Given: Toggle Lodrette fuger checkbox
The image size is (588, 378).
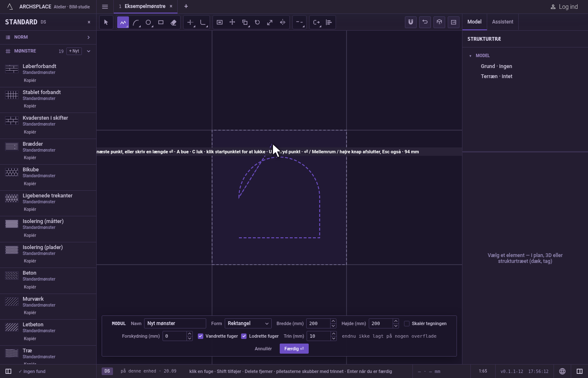Looking at the screenshot, I should 244,336.
